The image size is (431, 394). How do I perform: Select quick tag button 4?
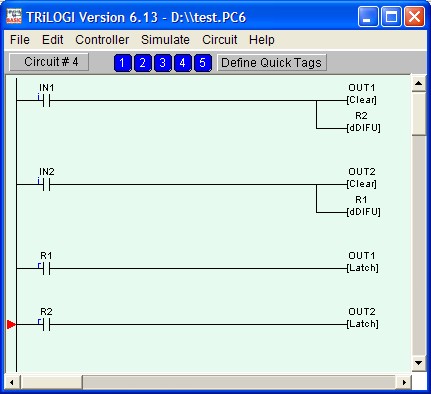[x=183, y=63]
